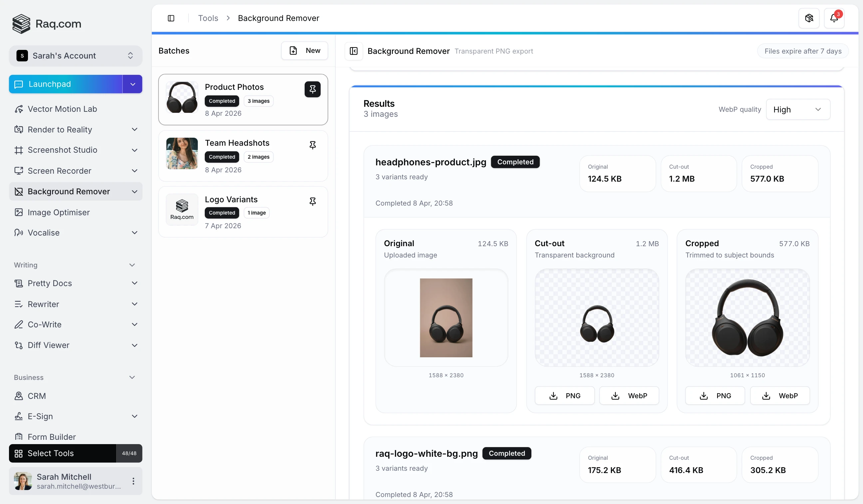
Task: Download Cropped headphones as WebP
Action: tap(780, 396)
